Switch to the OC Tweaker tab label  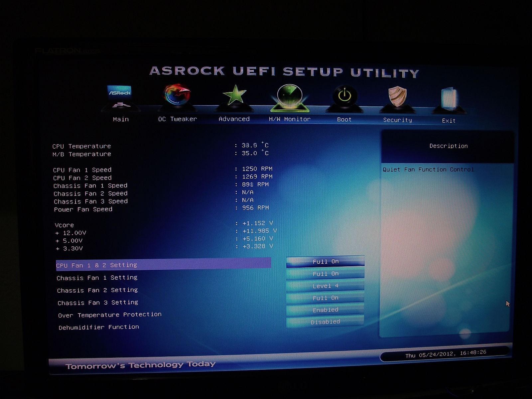click(178, 119)
